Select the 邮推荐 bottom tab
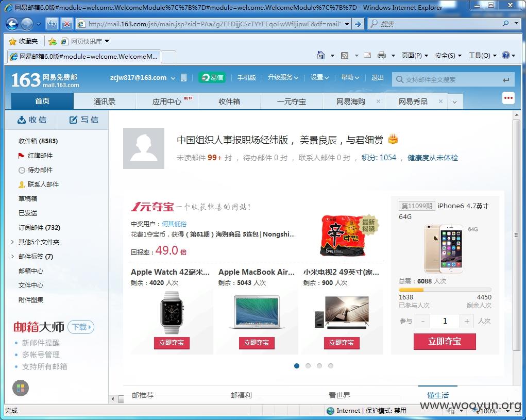The width and height of the screenshot is (526, 420). 143,395
